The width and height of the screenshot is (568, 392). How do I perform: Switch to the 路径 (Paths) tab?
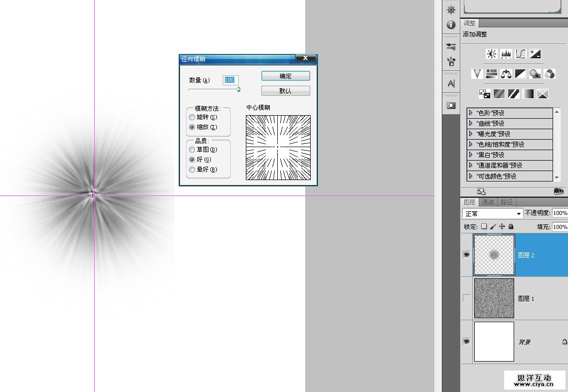coord(507,202)
